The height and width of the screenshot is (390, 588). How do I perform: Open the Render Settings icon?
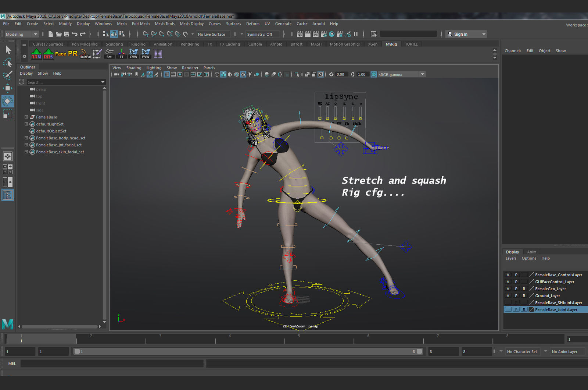point(324,34)
